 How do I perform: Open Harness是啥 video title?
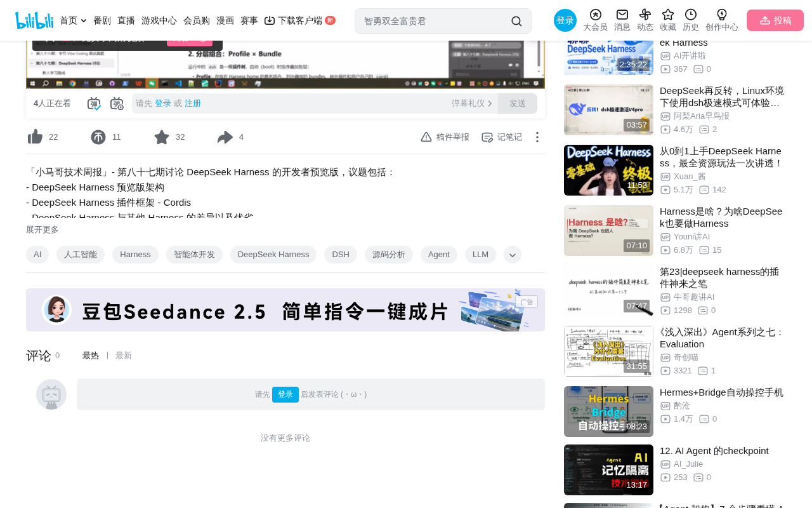pyautogui.click(x=721, y=217)
